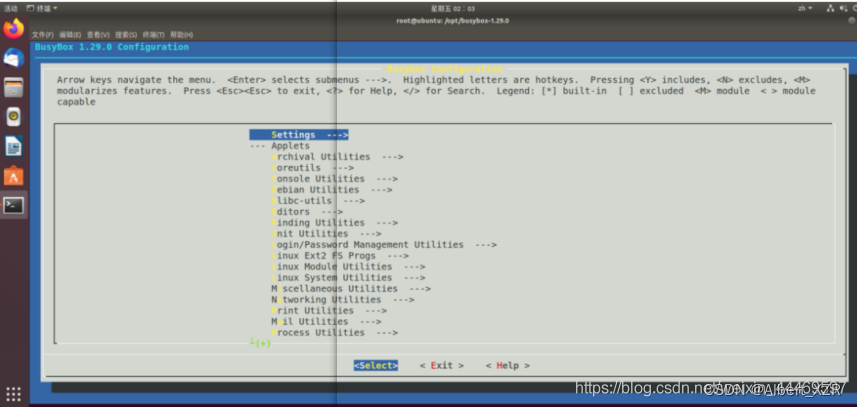Open the 帮助(H) terminal menu
Viewport: 857px width, 407px height.
(x=181, y=34)
